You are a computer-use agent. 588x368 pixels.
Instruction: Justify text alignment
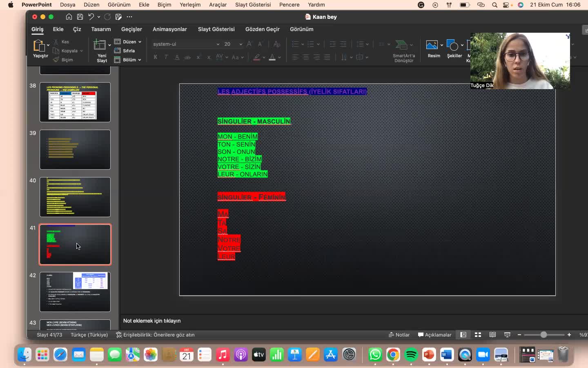pos(327,57)
